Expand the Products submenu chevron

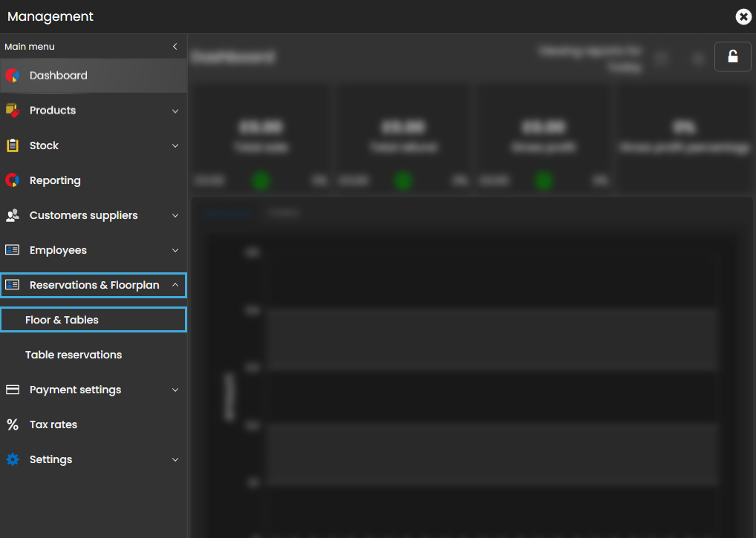coord(175,111)
